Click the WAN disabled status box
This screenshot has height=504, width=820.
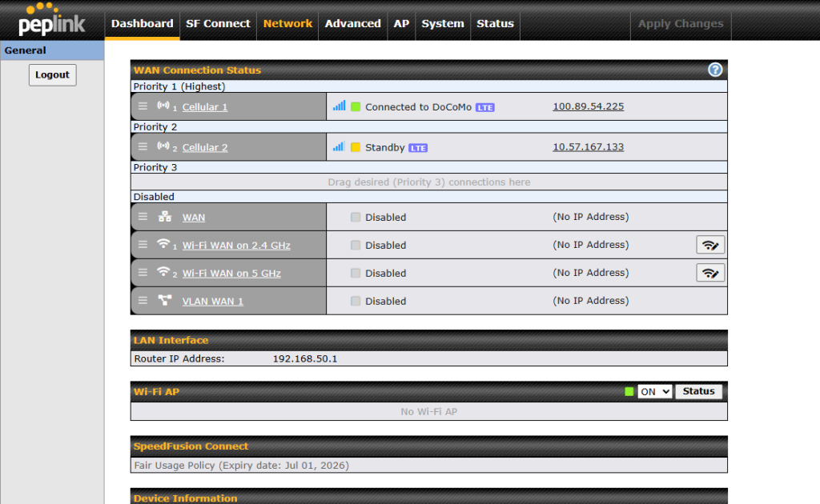tap(356, 217)
